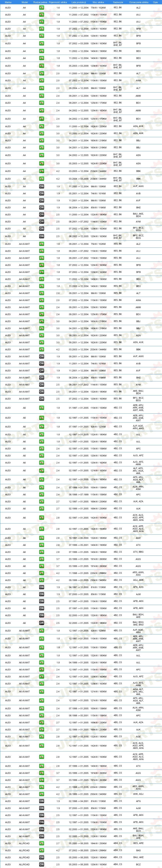Click petrol icon in A6 AVANT 2.4 ALW, ARN, ASM row
Image resolution: width=162 pixels, height=868 pixels.
coord(41,708)
